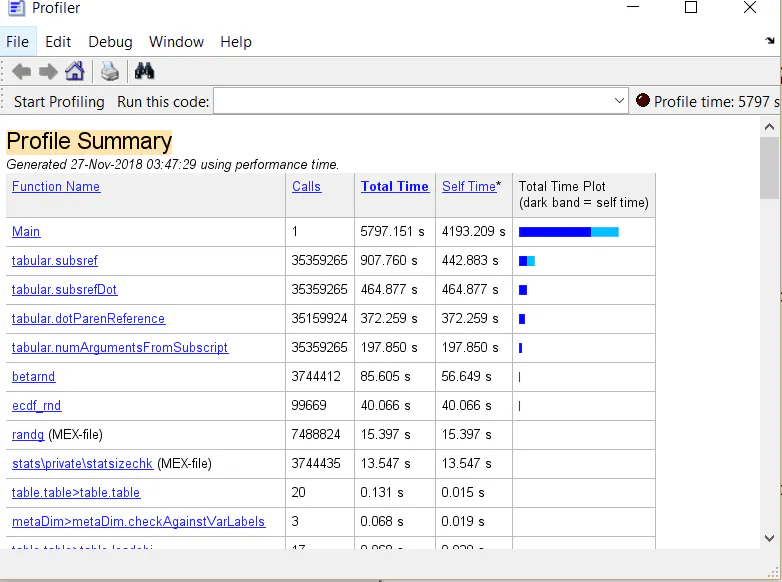Open Find with the binoculars icon

(144, 71)
